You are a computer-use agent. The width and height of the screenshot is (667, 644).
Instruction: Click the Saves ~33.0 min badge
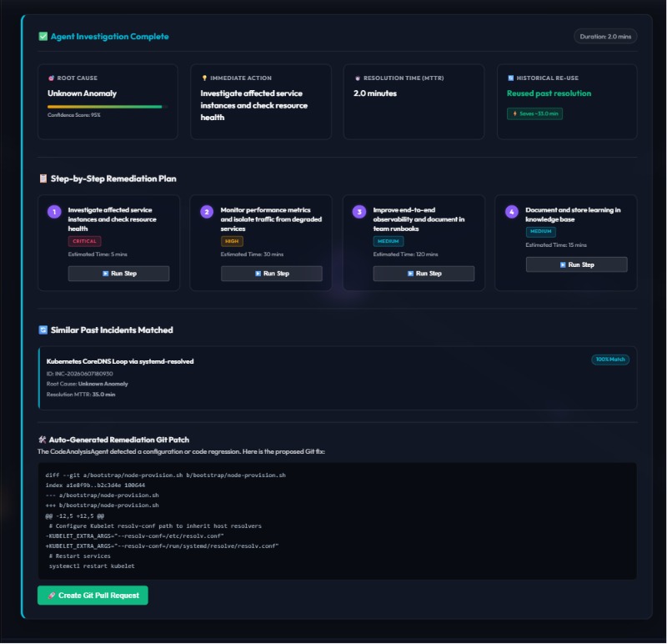click(534, 113)
